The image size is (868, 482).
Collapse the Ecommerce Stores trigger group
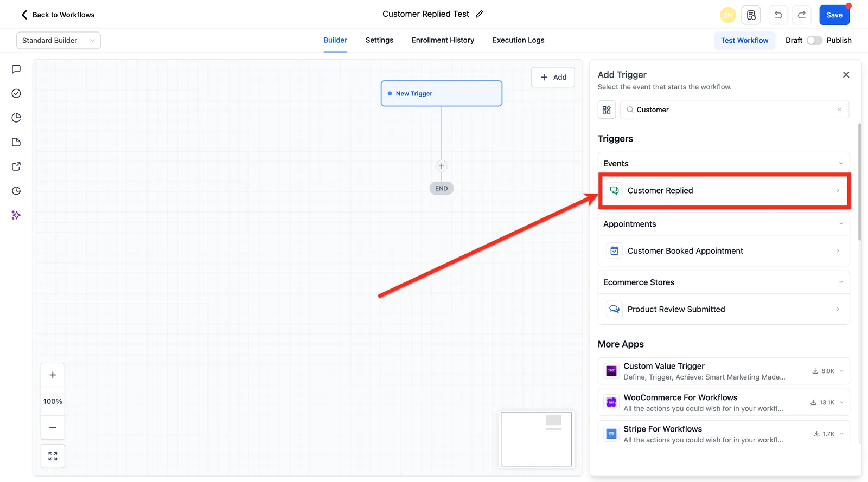841,282
